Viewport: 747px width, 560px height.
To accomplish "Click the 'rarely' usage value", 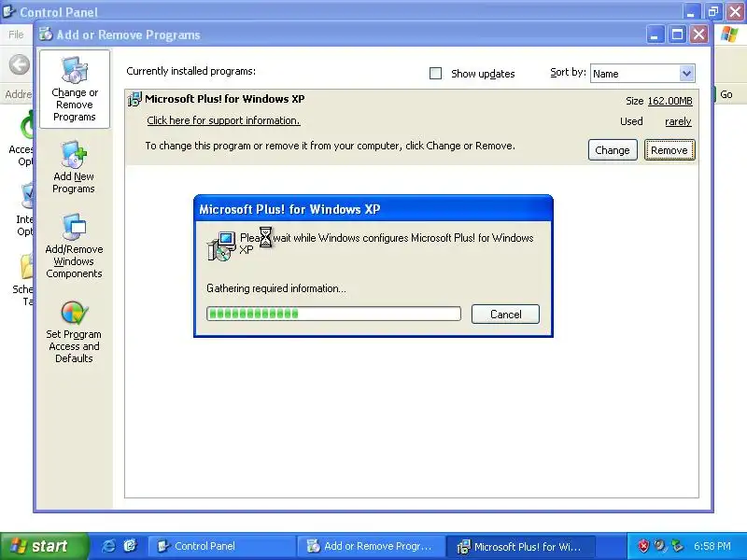I will 678,121.
